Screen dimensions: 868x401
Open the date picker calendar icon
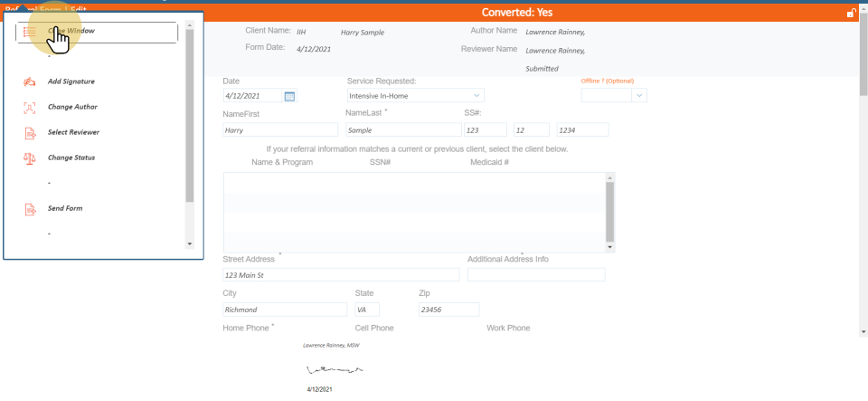click(x=289, y=95)
